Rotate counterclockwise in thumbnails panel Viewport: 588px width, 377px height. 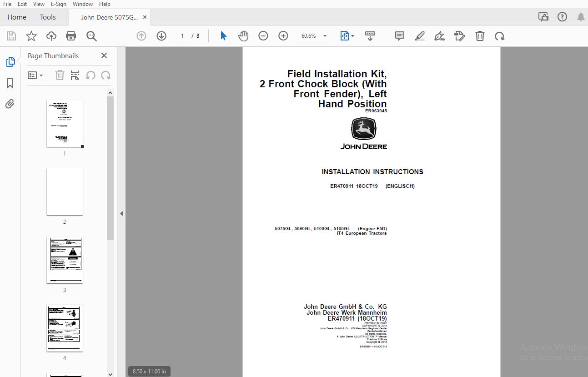click(x=90, y=75)
